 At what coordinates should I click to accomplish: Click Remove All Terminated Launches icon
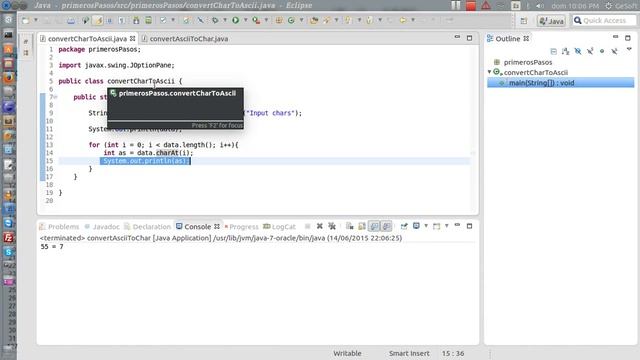click(332, 226)
